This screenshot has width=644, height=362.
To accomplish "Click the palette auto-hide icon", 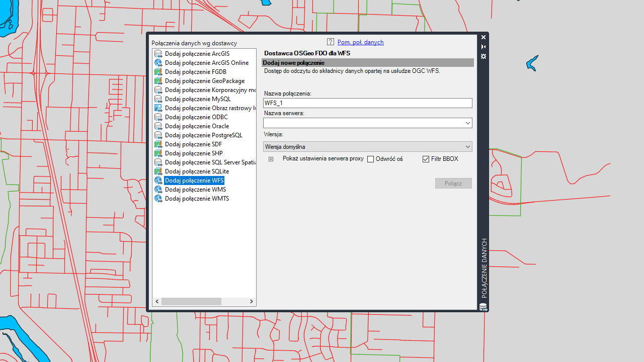I will [484, 47].
